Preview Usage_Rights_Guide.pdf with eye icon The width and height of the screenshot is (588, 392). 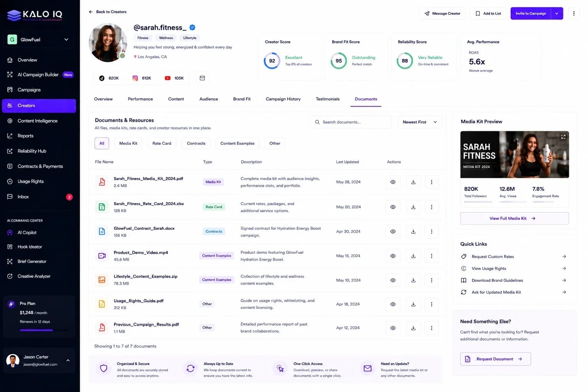click(393, 304)
